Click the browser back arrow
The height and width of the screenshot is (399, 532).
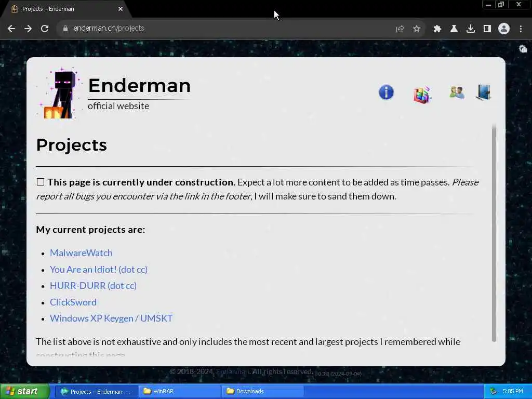[11, 29]
